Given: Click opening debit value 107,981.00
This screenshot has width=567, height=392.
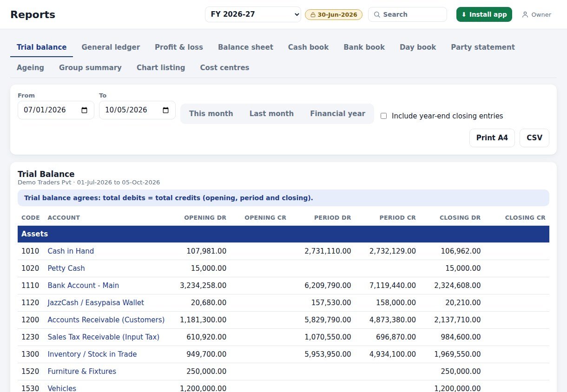Looking at the screenshot, I should click(206, 251).
